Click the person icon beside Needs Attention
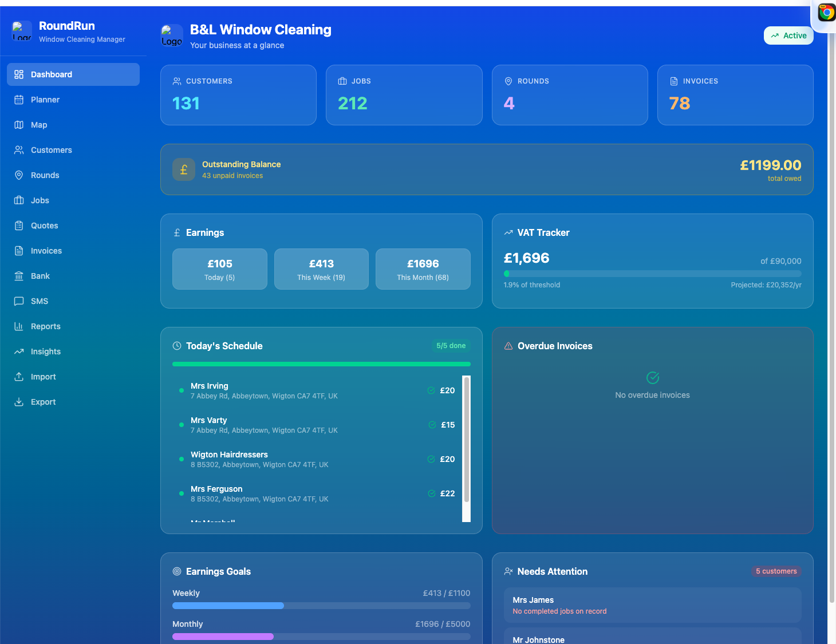The width and height of the screenshot is (836, 644). tap(508, 571)
